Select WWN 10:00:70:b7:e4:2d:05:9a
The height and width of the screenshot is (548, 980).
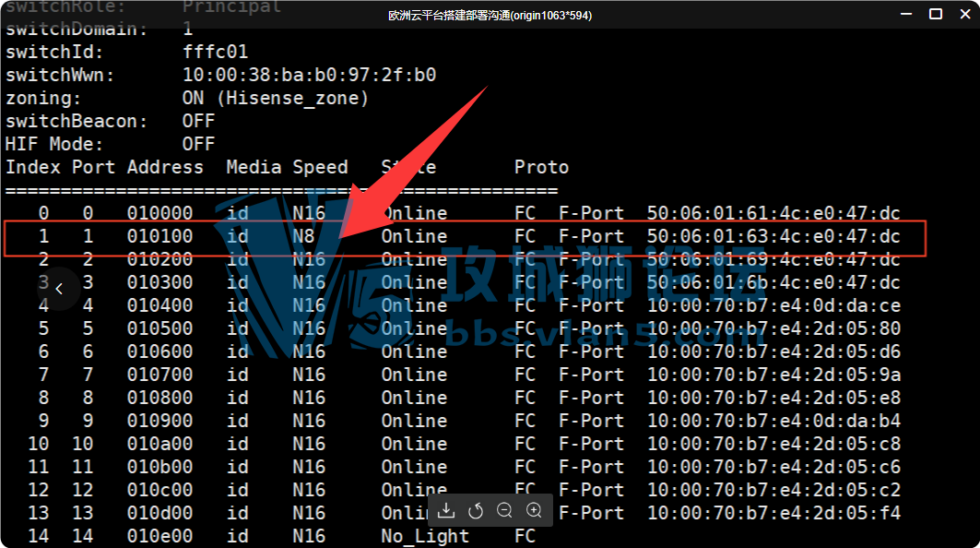coord(773,375)
